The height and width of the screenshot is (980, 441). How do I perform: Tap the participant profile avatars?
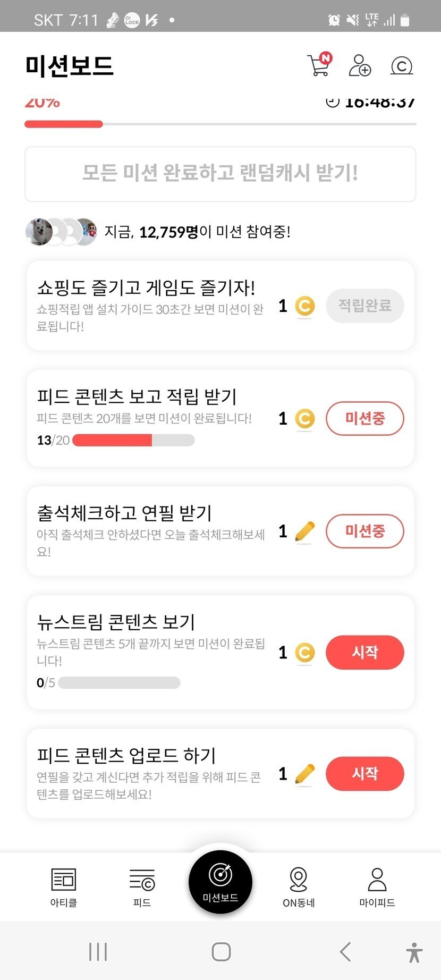click(62, 232)
